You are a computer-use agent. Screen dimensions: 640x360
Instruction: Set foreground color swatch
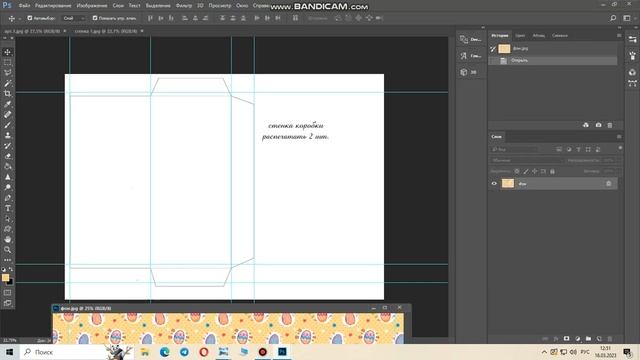pyautogui.click(x=5, y=278)
